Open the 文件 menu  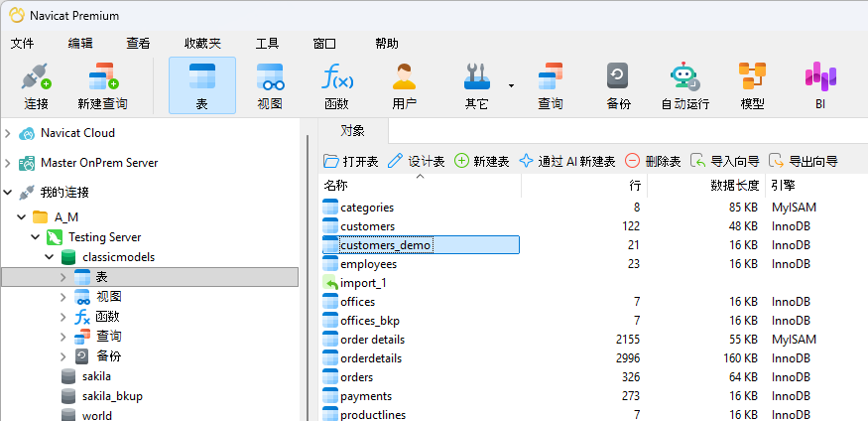coord(22,44)
